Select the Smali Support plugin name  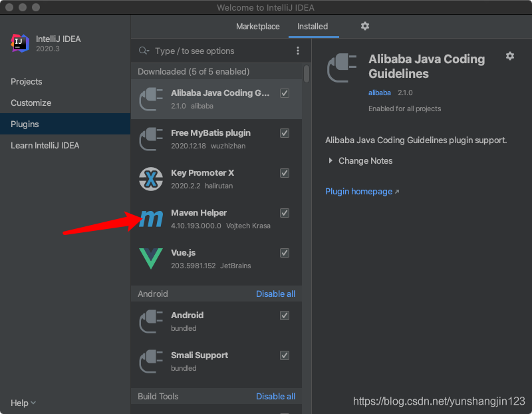point(199,355)
